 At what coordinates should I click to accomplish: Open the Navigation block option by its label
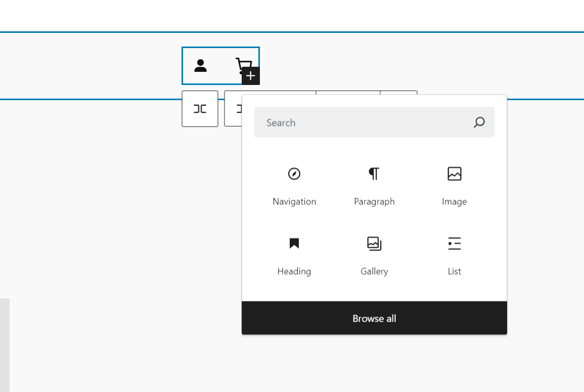click(x=294, y=201)
